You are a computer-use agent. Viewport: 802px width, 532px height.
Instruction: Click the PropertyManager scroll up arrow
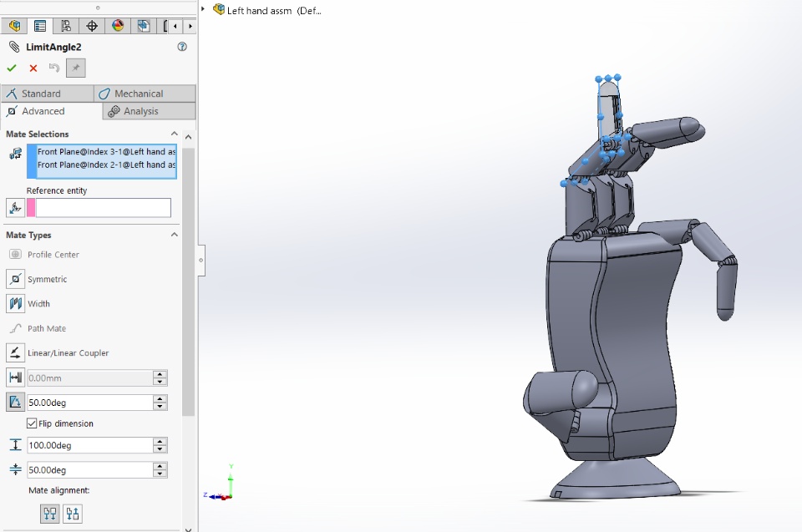[x=188, y=137]
